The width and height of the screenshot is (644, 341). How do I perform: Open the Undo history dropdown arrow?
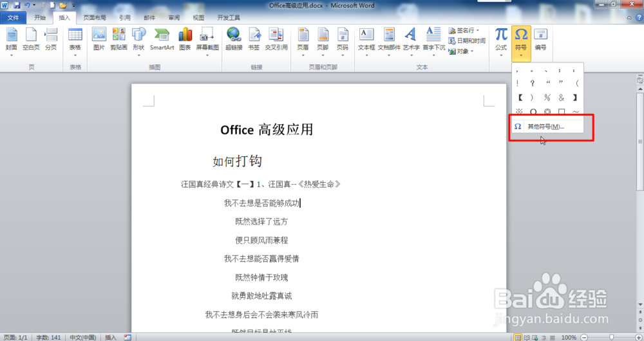pos(34,6)
